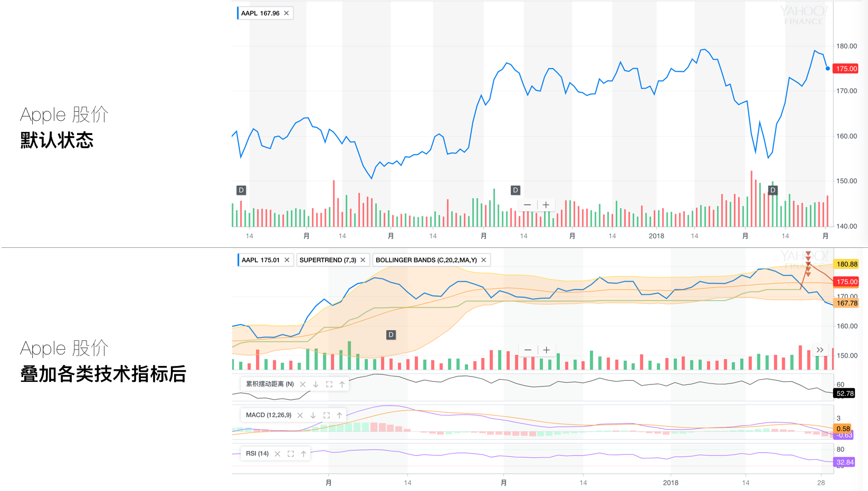The width and height of the screenshot is (868, 491).
Task: Remove the BOLLINGER BANDS indicator tag
Action: 483,260
